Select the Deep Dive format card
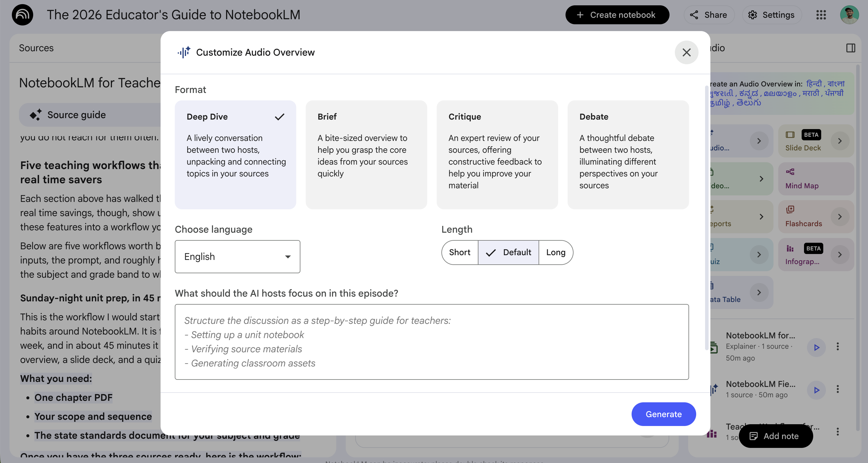This screenshot has height=463, width=868. point(235,155)
